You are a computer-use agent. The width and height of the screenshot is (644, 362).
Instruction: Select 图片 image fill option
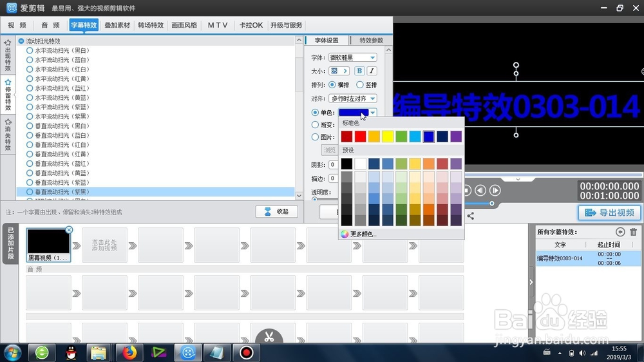323,137
